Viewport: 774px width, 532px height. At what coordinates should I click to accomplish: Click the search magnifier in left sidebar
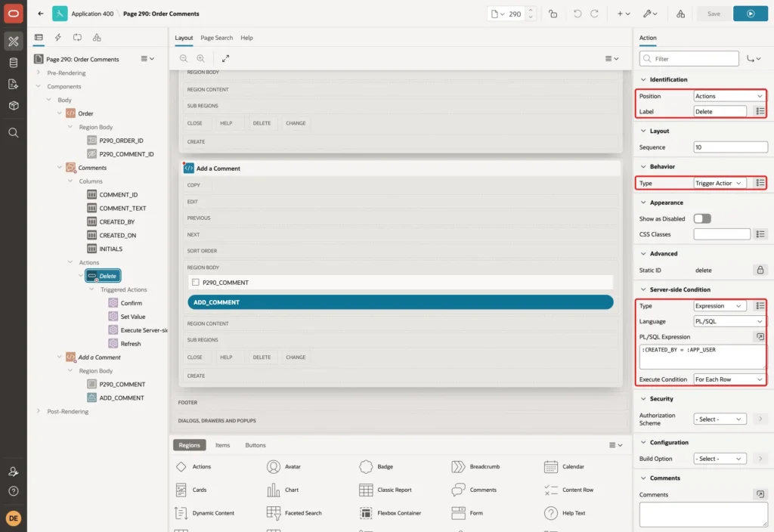(14, 133)
